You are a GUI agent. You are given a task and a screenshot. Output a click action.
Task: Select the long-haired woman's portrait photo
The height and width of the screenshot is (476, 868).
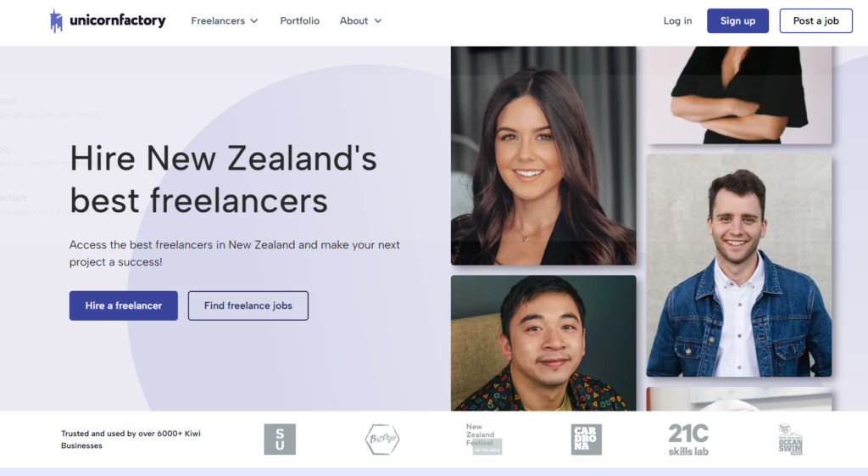point(543,155)
